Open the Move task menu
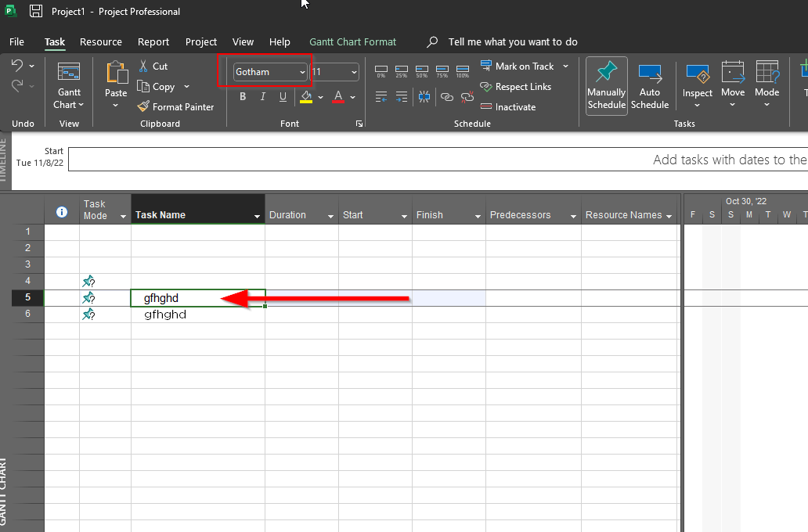 click(733, 85)
